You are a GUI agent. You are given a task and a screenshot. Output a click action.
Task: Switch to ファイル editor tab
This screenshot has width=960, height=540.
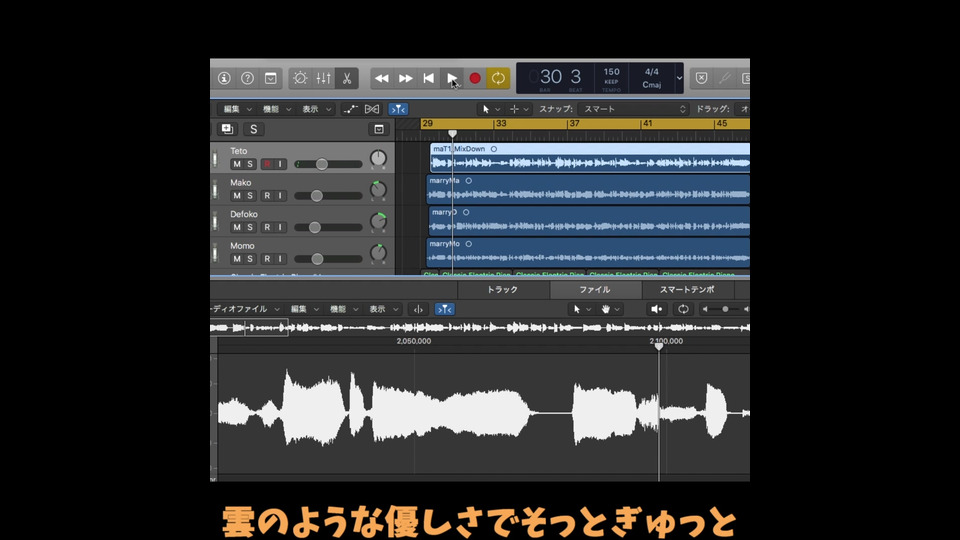point(595,290)
